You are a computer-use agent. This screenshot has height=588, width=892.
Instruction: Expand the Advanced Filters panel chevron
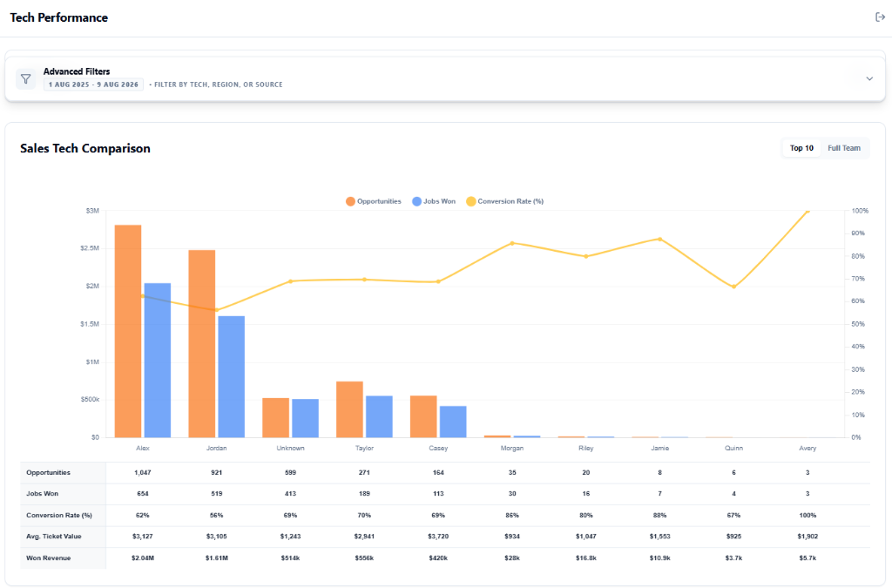point(869,78)
